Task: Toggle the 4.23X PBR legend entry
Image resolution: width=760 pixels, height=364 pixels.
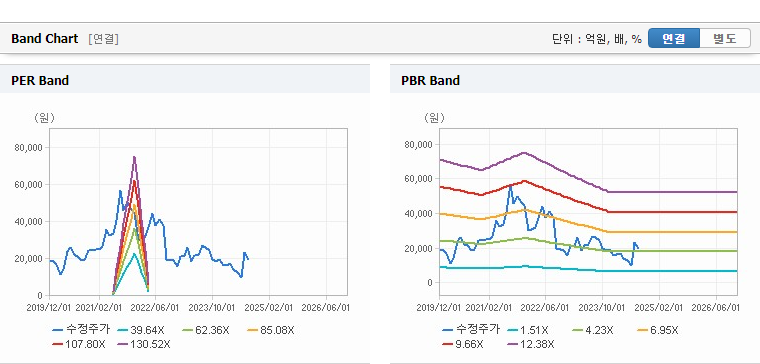Action: click(x=593, y=331)
